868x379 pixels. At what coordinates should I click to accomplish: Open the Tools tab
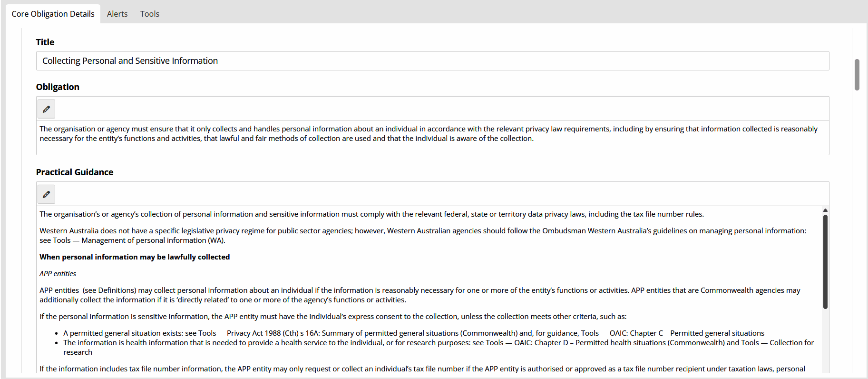[x=149, y=14]
